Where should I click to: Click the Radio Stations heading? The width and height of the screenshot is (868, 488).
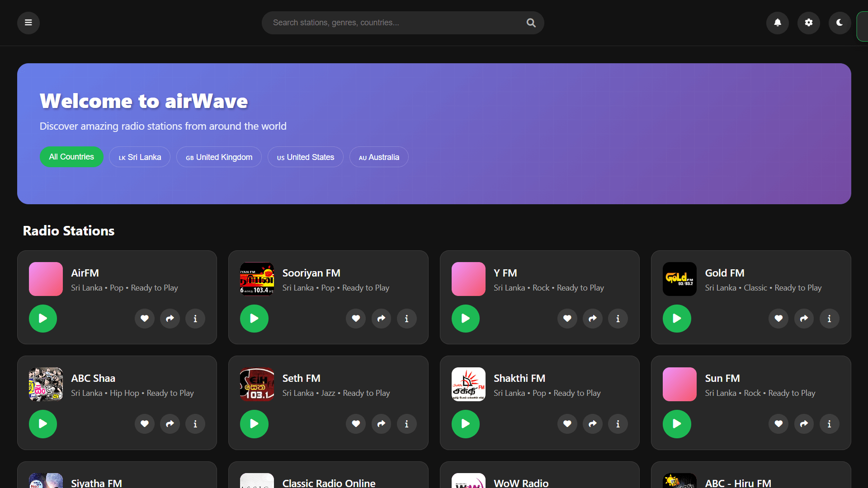point(69,230)
